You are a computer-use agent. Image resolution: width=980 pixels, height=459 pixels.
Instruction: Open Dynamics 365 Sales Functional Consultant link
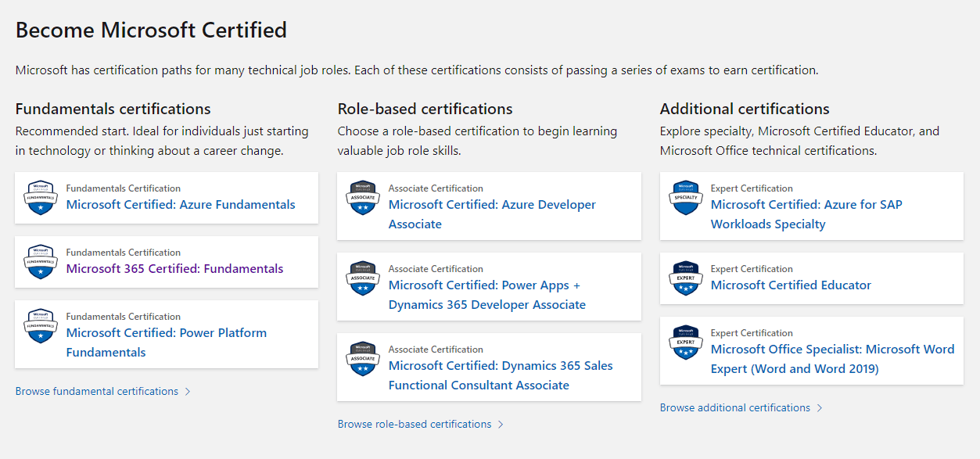(501, 375)
